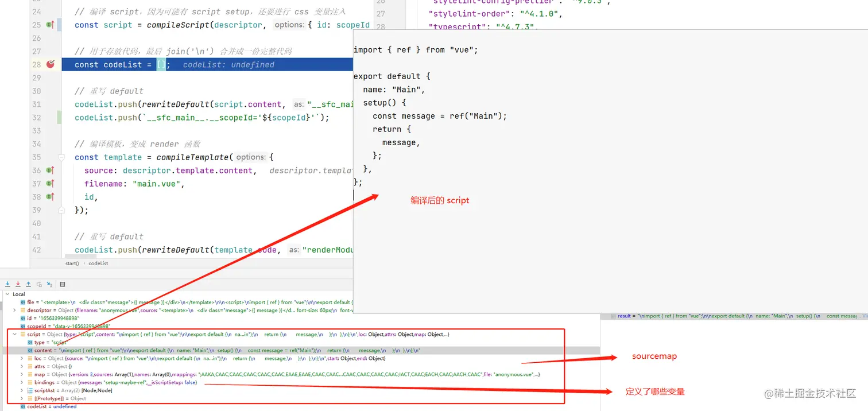This screenshot has height=411, width=868.
Task: Click the import ref from "vue" line in popup
Action: click(416, 50)
